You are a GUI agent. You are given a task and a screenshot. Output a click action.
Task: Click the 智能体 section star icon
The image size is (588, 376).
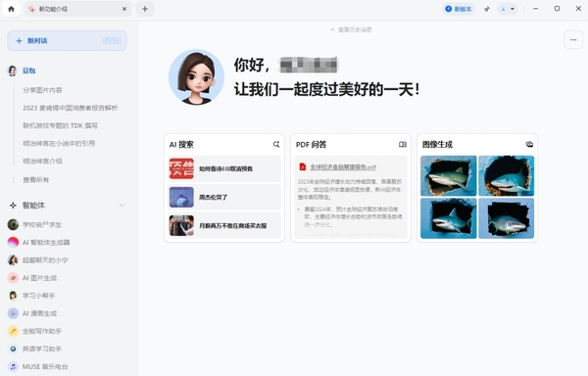(13, 206)
